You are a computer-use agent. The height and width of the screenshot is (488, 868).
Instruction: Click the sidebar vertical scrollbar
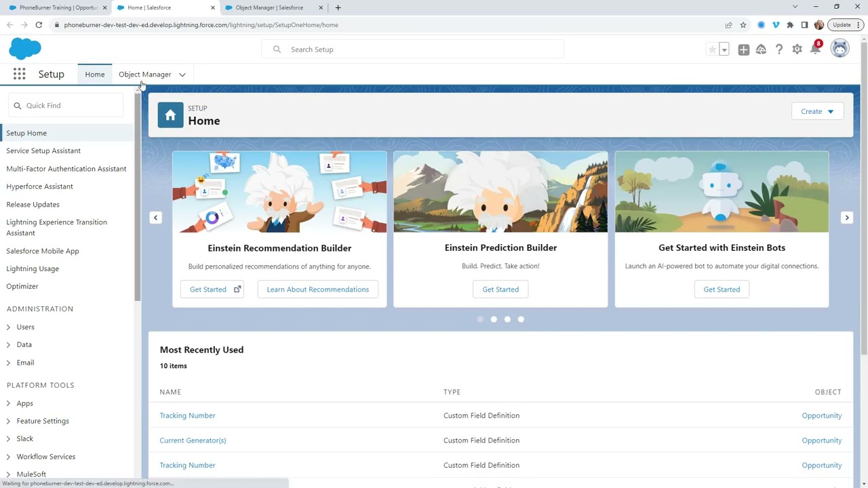[138, 197]
